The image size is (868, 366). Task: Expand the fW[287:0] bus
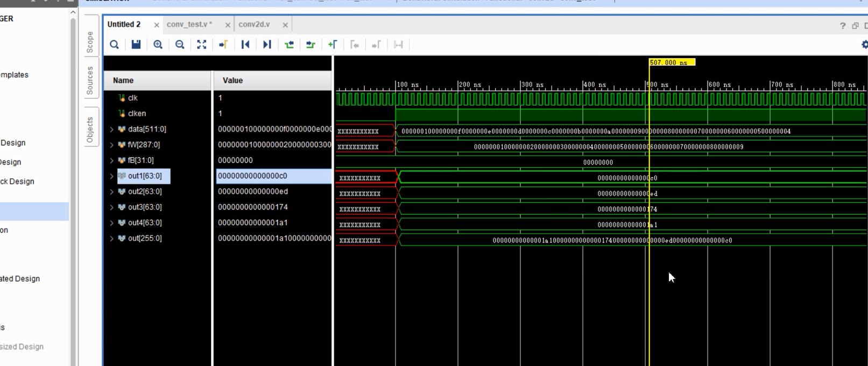[x=111, y=145]
